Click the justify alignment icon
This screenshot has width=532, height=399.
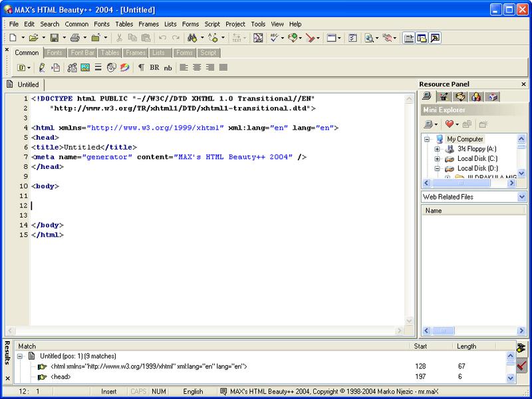(x=223, y=67)
